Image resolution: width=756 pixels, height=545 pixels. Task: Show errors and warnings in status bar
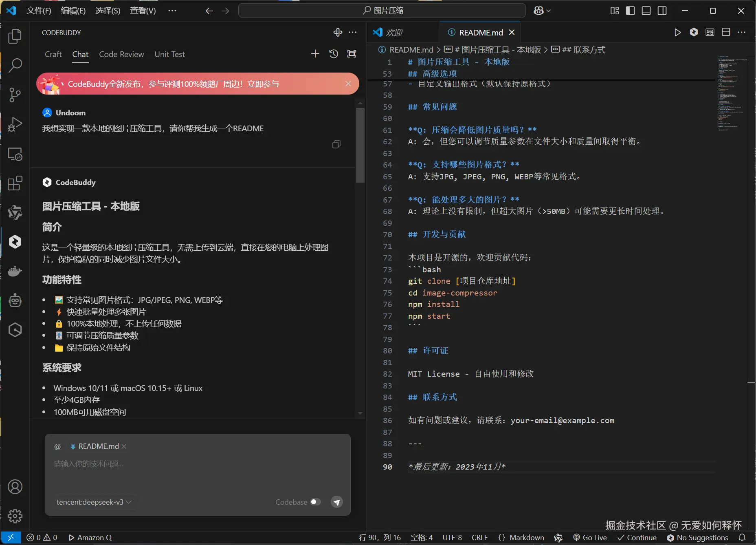click(x=42, y=538)
